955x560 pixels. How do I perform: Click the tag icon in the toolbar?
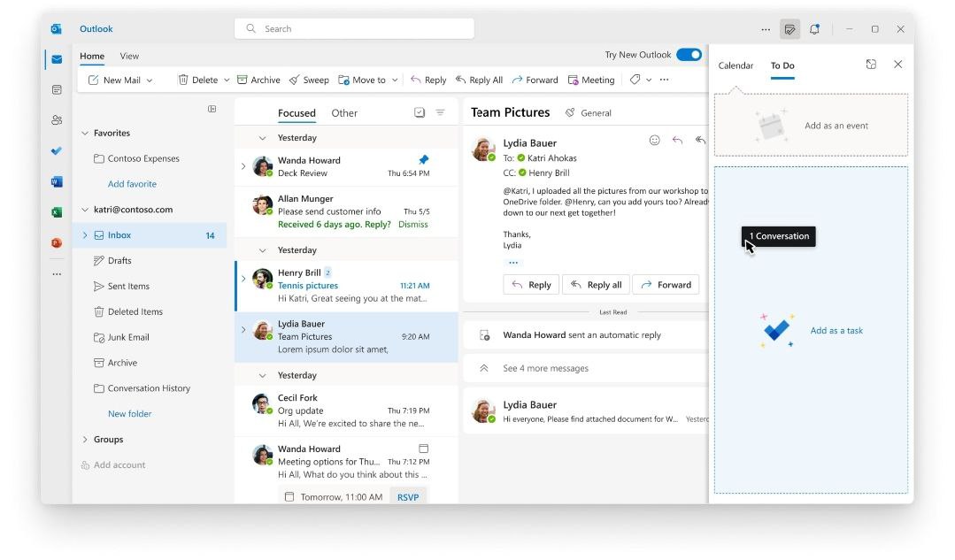click(635, 80)
